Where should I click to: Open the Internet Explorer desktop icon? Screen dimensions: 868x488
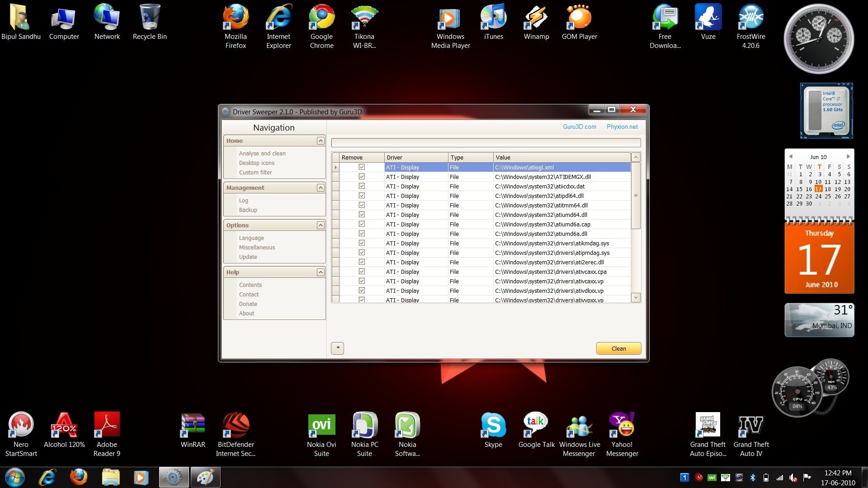pos(278,26)
